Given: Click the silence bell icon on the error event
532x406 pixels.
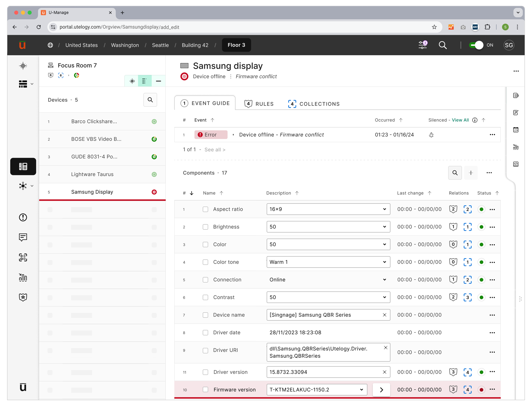Looking at the screenshot, I should (x=431, y=135).
